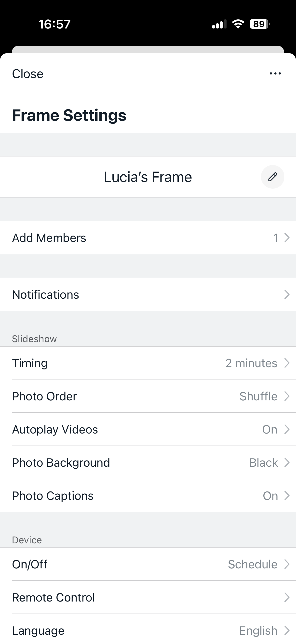Open On/Off Schedule device setting
Image resolution: width=296 pixels, height=644 pixels.
tap(252, 564)
